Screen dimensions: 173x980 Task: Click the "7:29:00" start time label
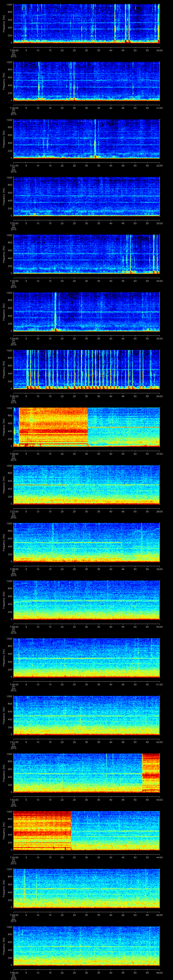pos(14,50)
